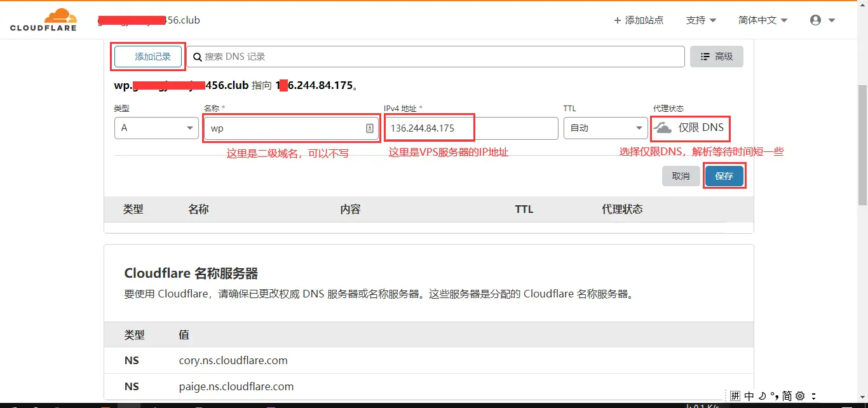Click the 高级 advanced button
This screenshot has height=408, width=868.
[x=717, y=57]
